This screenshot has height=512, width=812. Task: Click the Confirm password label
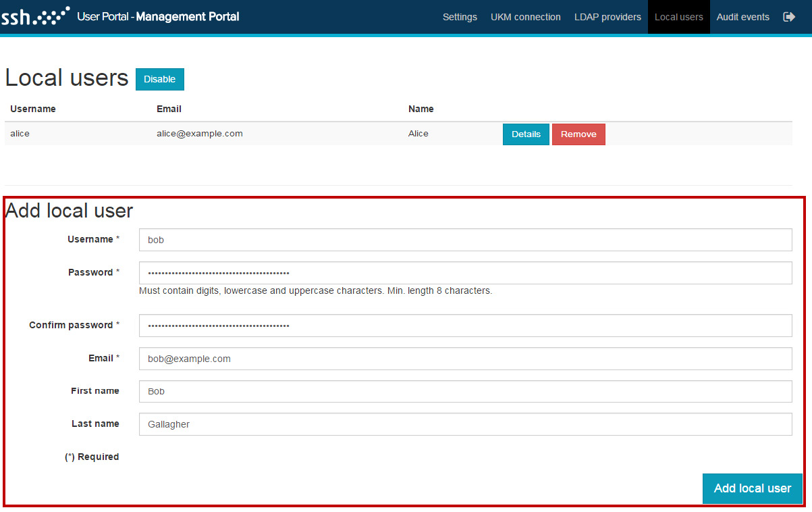74,325
